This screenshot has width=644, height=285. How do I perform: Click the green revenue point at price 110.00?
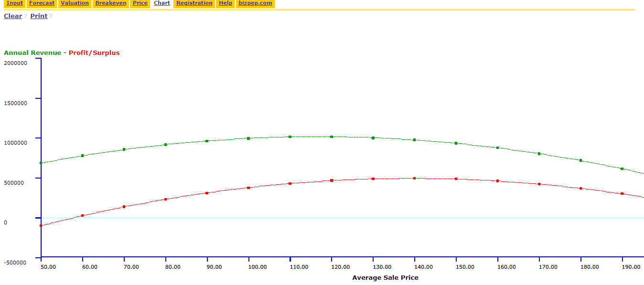pyautogui.click(x=290, y=137)
